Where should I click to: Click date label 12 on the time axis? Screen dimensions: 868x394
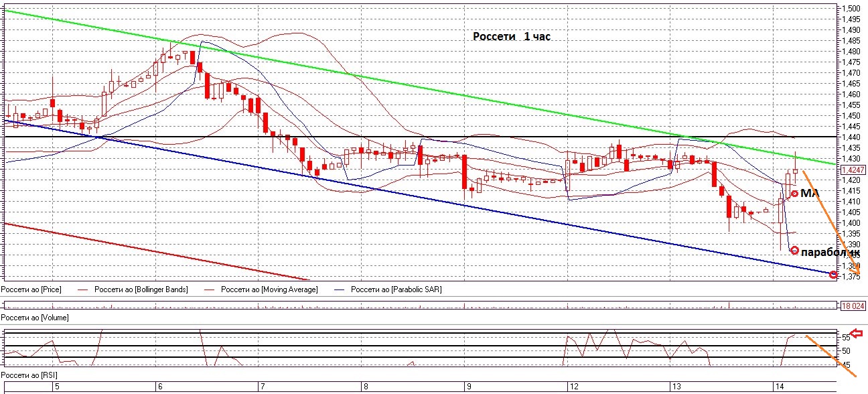573,387
